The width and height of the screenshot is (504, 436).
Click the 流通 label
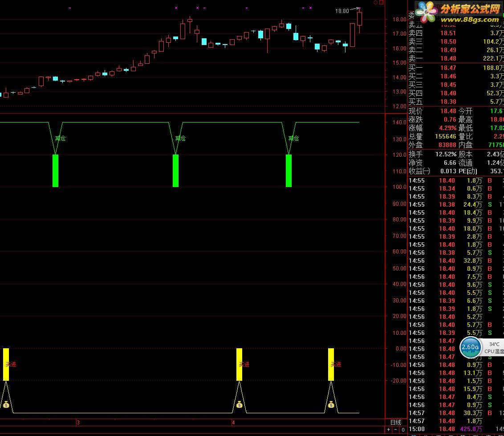pyautogui.click(x=465, y=163)
